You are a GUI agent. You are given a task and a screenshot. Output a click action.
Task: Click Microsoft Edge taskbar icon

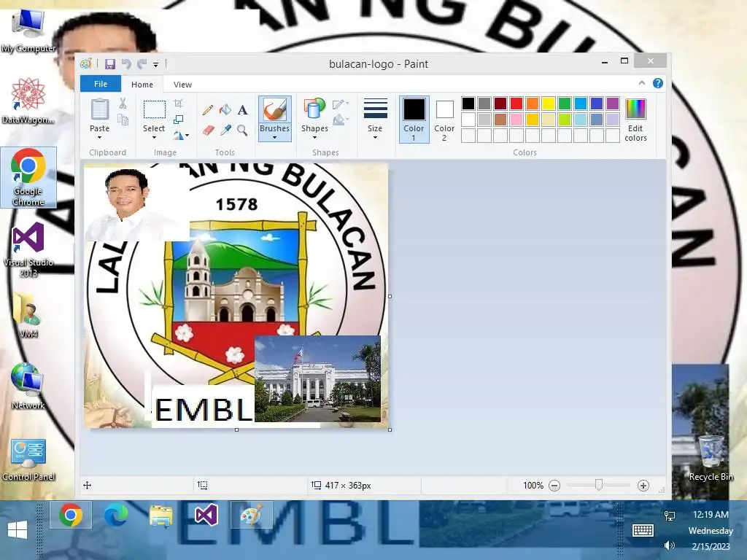(116, 515)
